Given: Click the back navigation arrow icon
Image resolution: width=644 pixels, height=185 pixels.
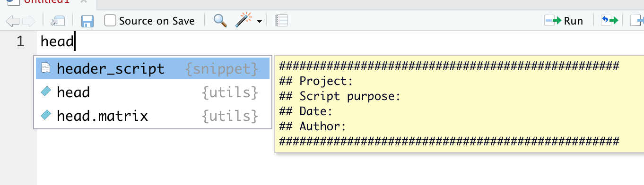Looking at the screenshot, I should pos(13,21).
